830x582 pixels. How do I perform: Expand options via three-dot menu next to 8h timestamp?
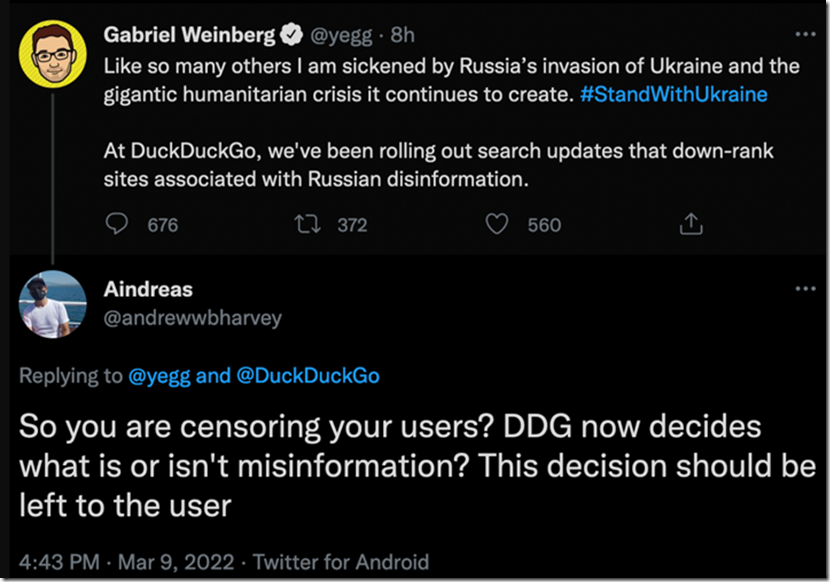(x=806, y=34)
